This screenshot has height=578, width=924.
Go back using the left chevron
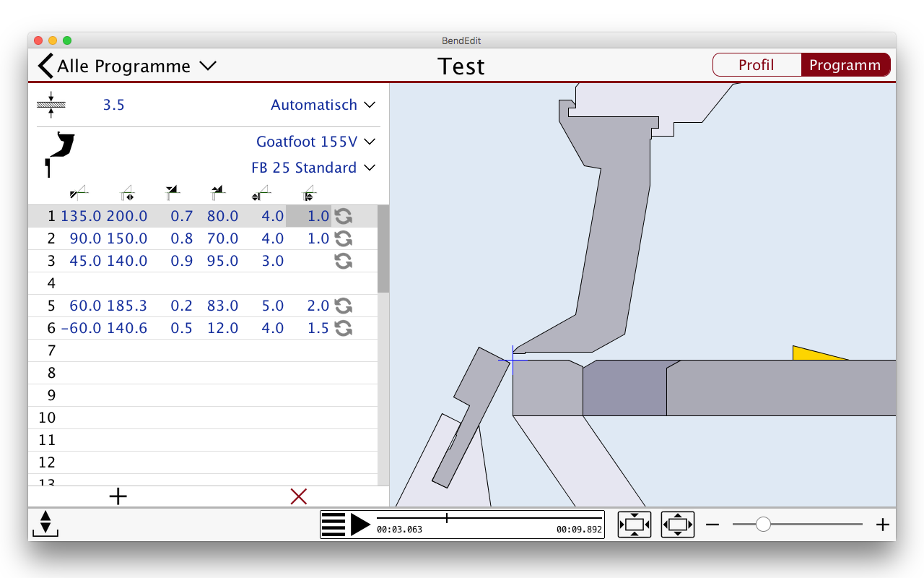point(45,66)
